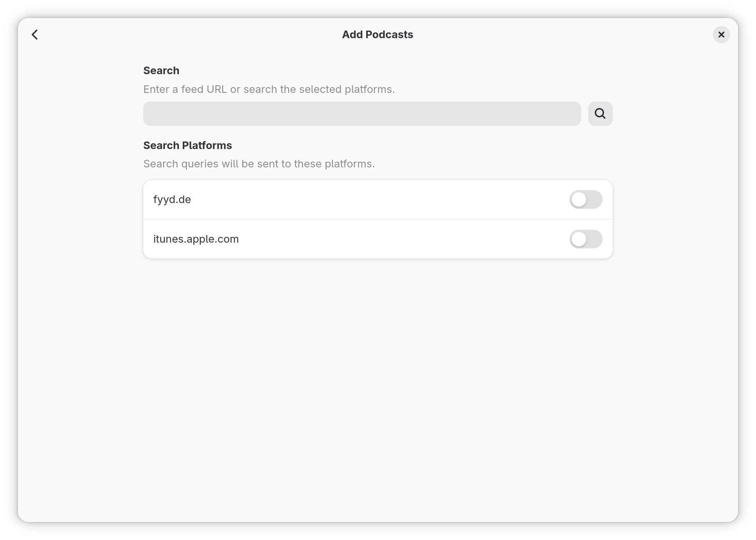Click the word "Platforms" in the section heading
The height and width of the screenshot is (540, 756).
207,145
